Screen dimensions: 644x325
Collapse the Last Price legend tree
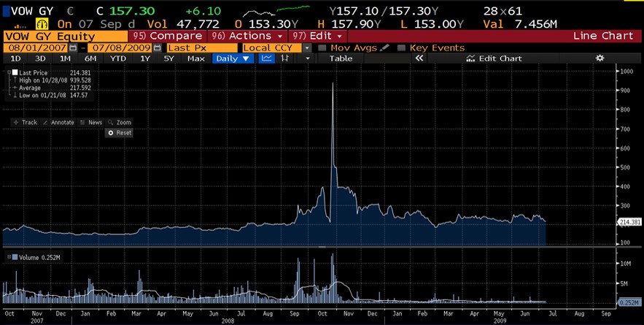(x=8, y=72)
